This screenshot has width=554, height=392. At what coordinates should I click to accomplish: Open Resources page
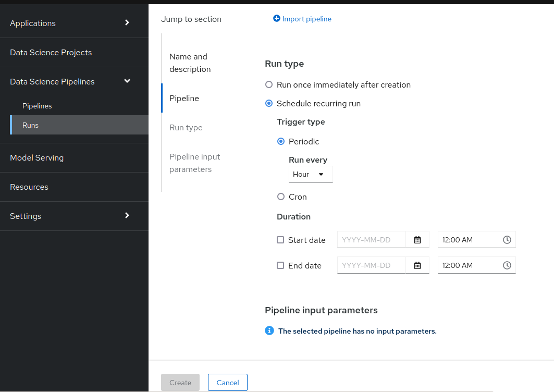(74, 187)
